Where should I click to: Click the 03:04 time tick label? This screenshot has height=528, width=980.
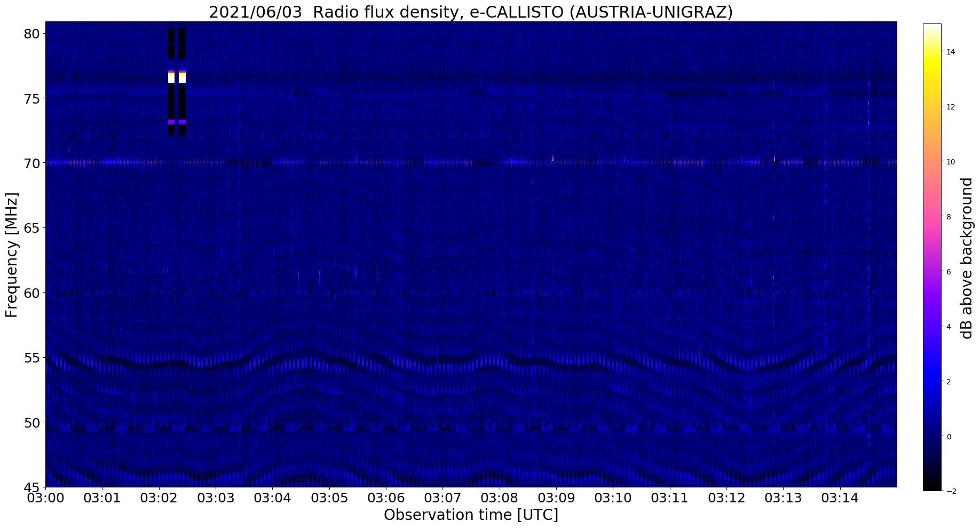click(272, 498)
